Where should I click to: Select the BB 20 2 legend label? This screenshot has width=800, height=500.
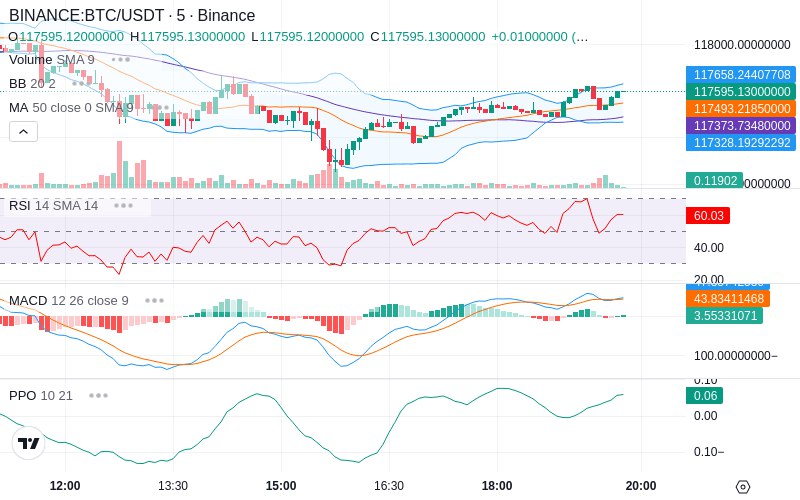[32, 83]
